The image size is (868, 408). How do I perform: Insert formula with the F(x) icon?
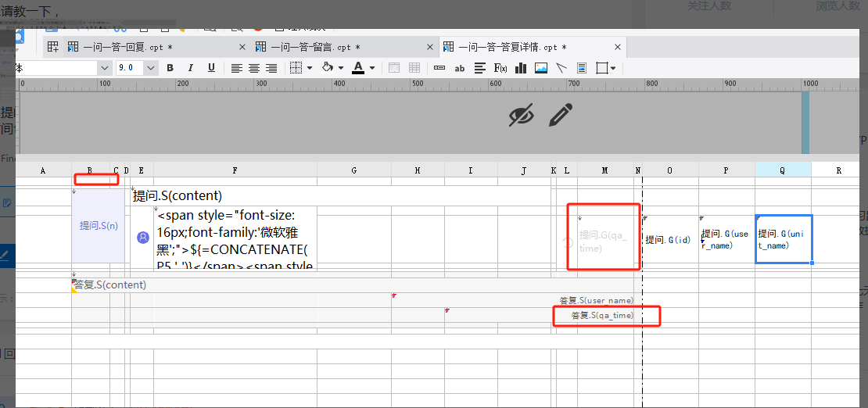[x=500, y=68]
